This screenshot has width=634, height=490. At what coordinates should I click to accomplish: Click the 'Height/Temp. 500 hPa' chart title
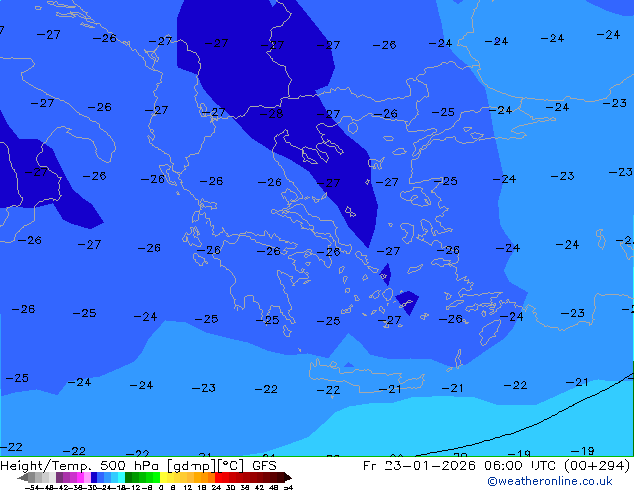tap(80, 466)
